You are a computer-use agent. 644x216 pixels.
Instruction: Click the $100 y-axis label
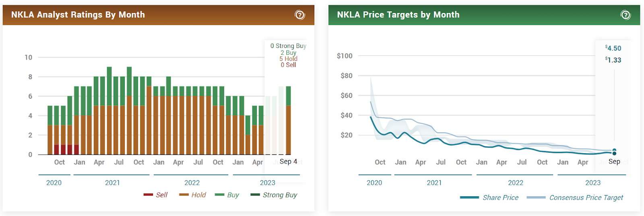[x=345, y=56]
